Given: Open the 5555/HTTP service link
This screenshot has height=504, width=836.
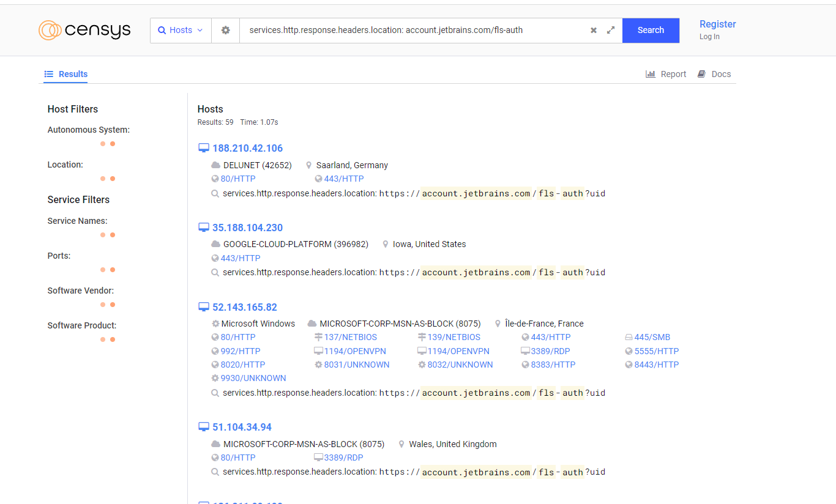Looking at the screenshot, I should 657,351.
